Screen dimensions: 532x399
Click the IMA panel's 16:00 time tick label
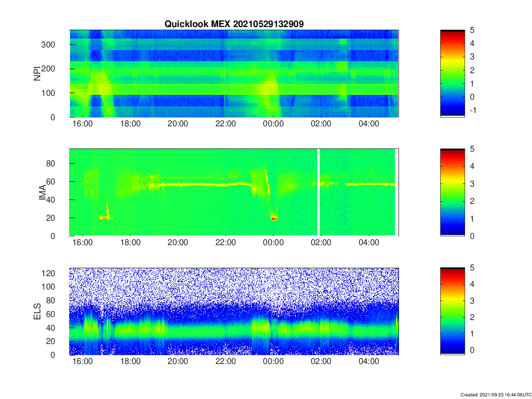click(x=82, y=243)
